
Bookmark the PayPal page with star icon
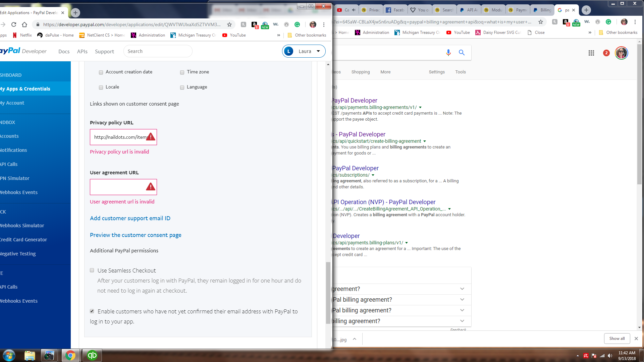pos(229,24)
